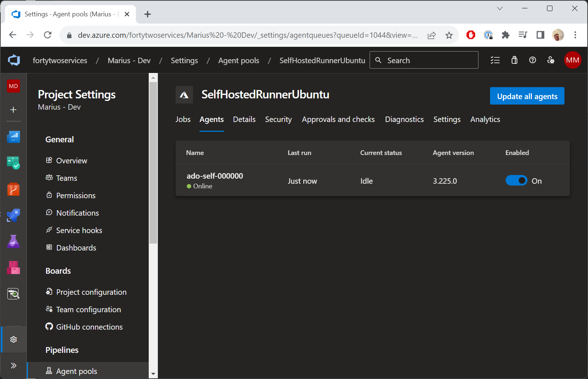This screenshot has height=379, width=588.
Task: Open the Chrome tab search chevron
Action: 499,9
